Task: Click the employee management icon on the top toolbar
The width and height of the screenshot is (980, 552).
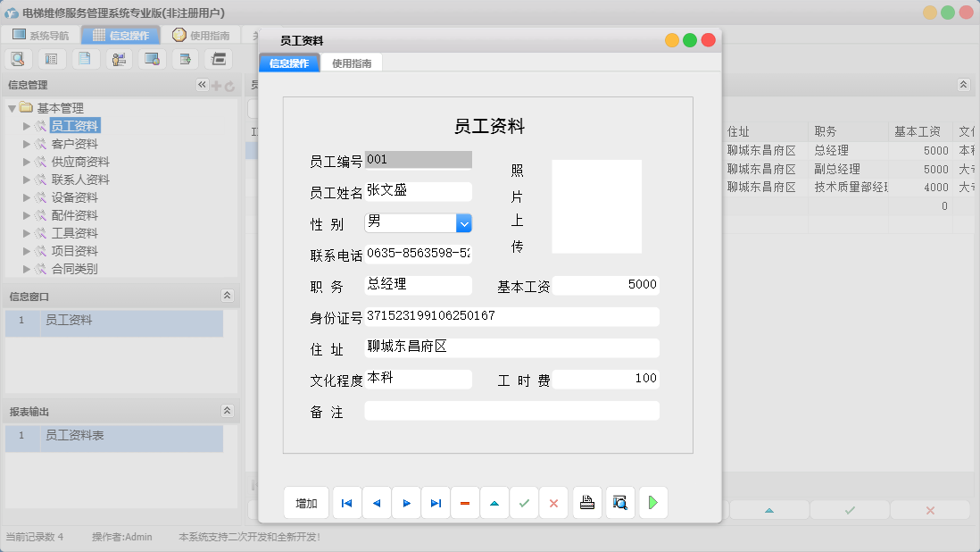Action: click(119, 57)
